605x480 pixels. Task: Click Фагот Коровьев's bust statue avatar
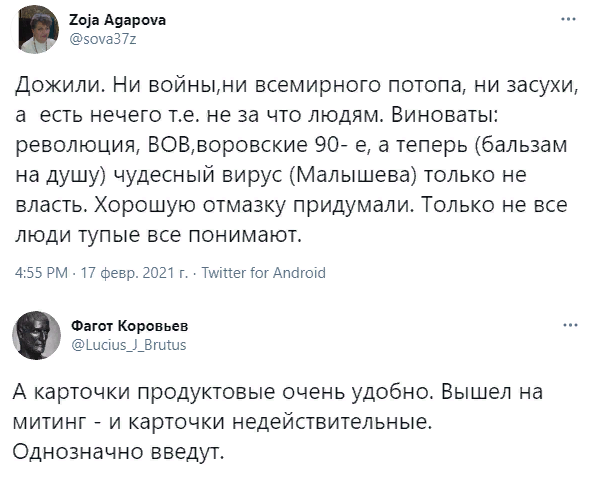tap(36, 336)
